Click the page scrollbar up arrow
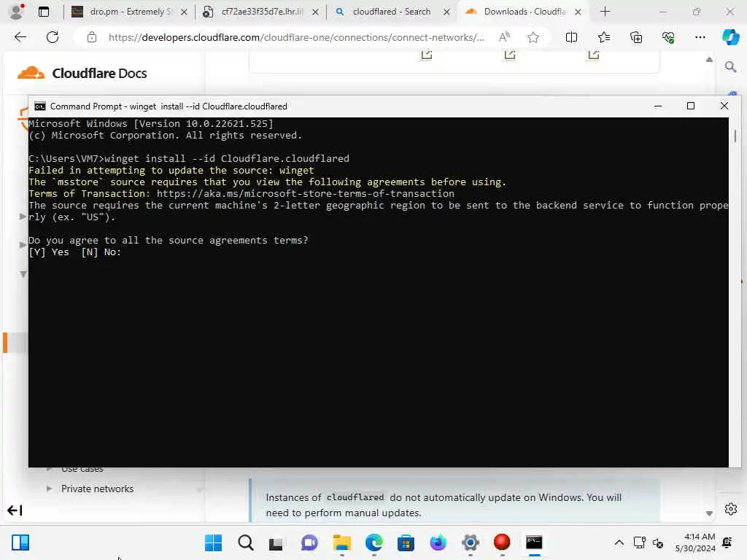 pos(709,60)
